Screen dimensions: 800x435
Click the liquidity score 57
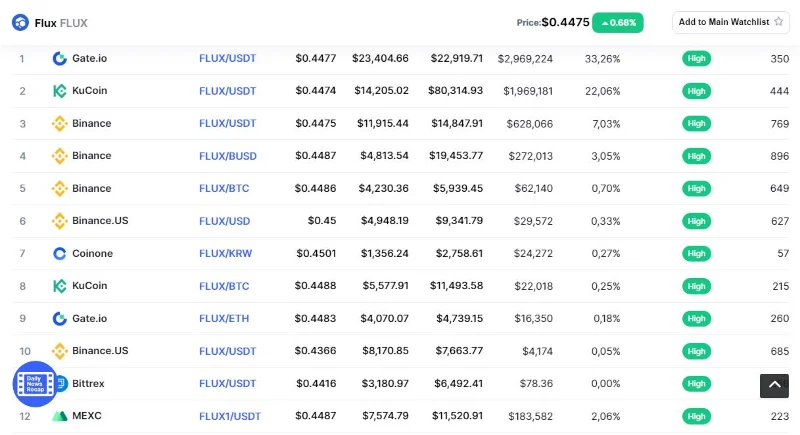coord(783,253)
